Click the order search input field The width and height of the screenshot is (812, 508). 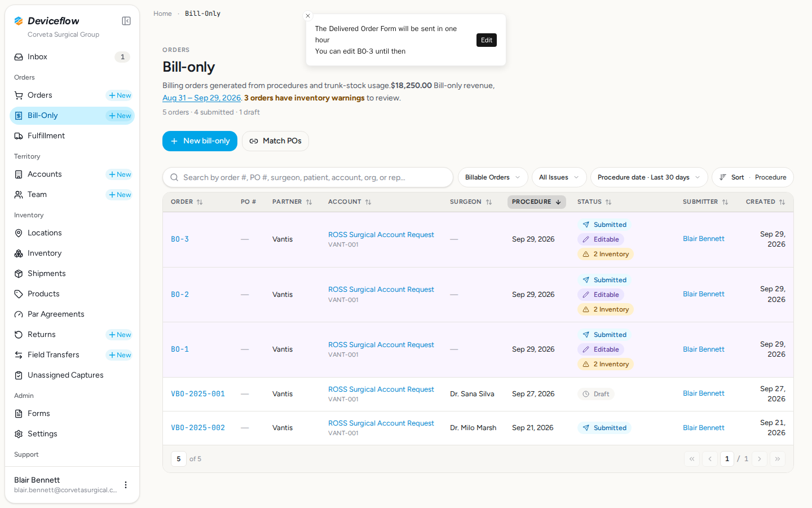pos(308,177)
